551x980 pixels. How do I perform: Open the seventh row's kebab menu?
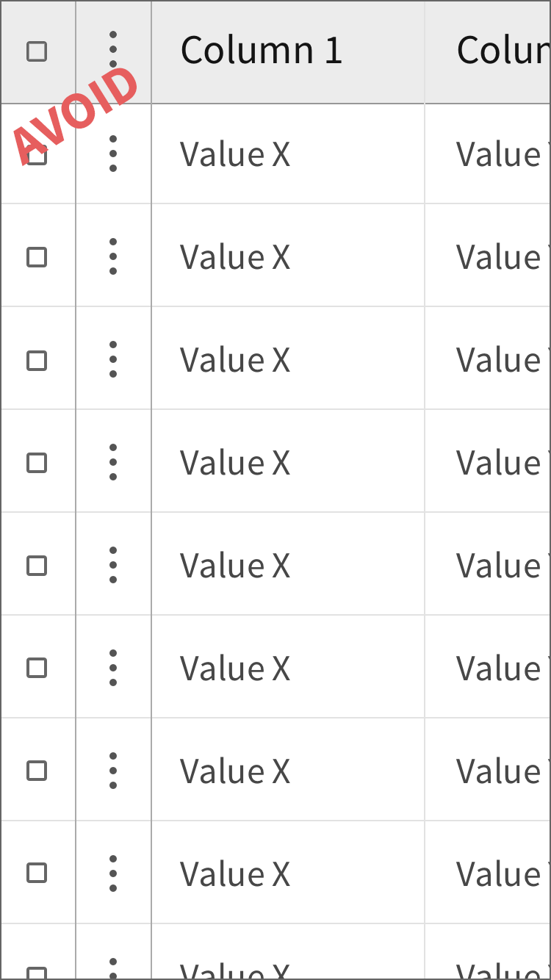tap(112, 771)
